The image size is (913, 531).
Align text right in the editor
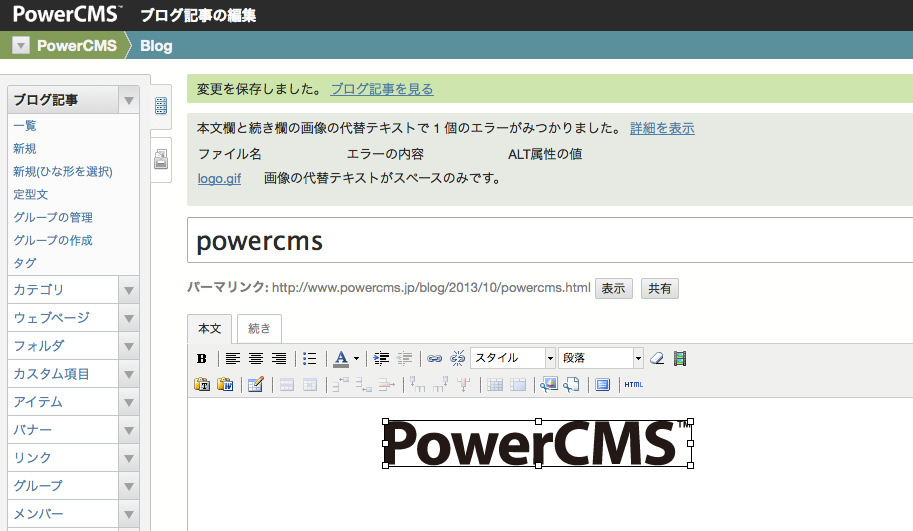(x=279, y=358)
